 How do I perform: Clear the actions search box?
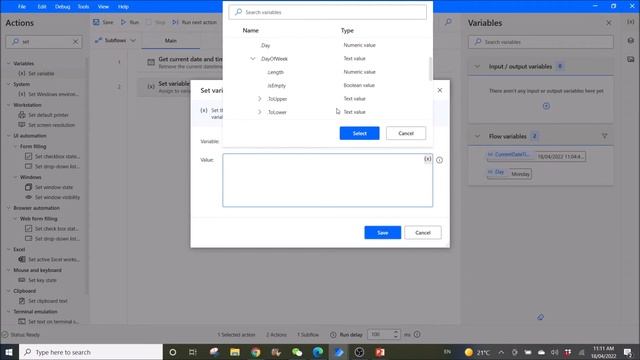(x=76, y=42)
